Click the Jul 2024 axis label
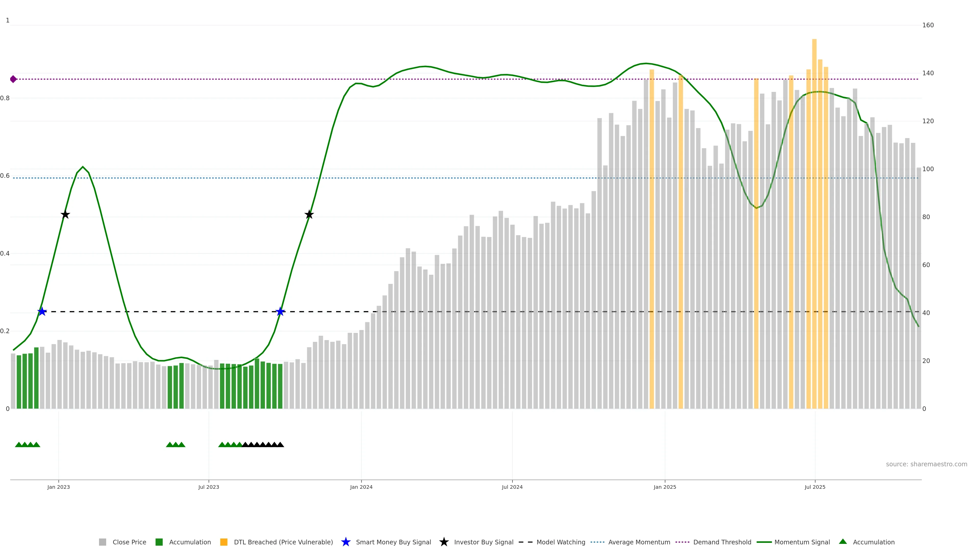Viewport: 980px width, 551px height. [x=512, y=487]
